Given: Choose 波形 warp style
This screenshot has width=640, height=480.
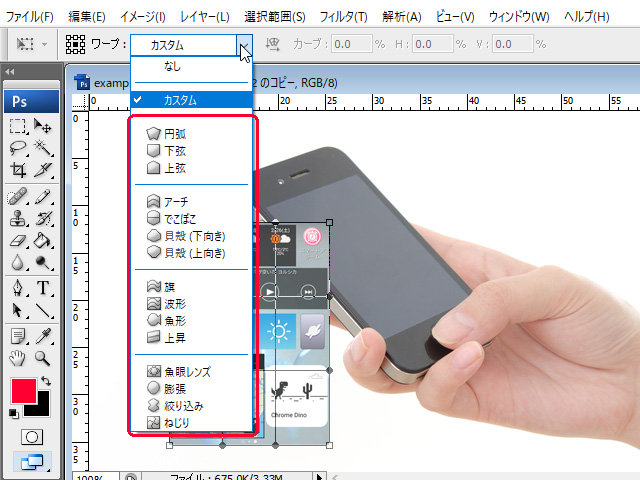Looking at the screenshot, I should [191, 304].
